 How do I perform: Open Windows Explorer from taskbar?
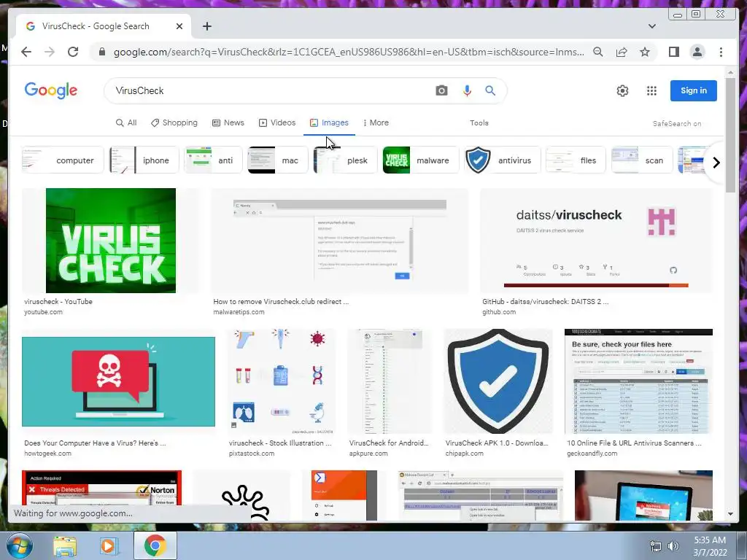point(65,546)
